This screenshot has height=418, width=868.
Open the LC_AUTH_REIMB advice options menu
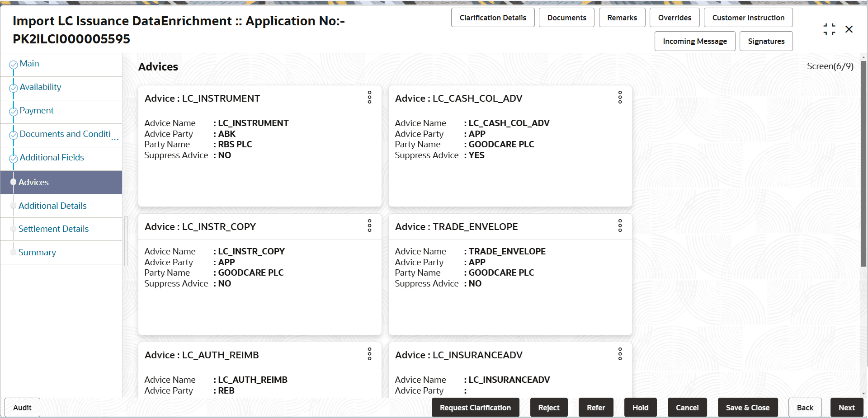[x=369, y=354]
